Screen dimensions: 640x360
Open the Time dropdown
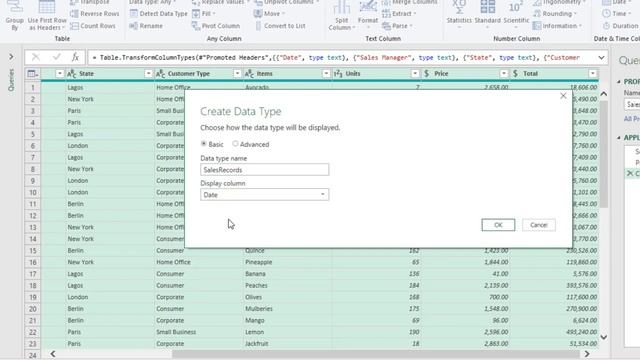pyautogui.click(x=616, y=13)
